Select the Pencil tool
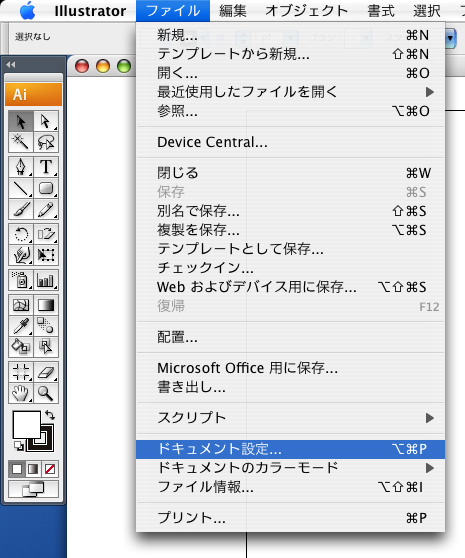The height and width of the screenshot is (558, 465). click(x=46, y=209)
